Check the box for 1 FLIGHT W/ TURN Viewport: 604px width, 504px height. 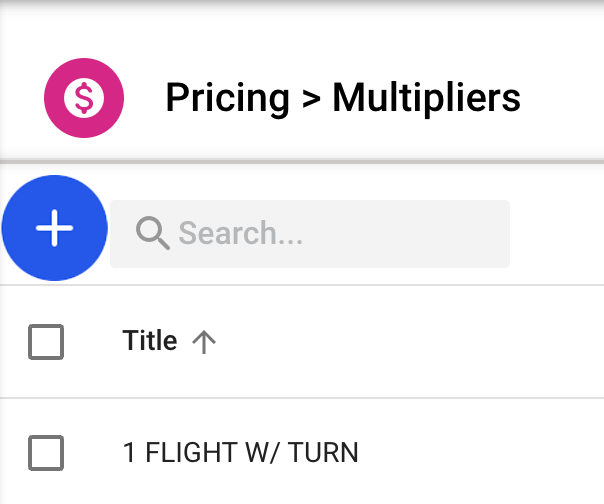click(x=46, y=453)
